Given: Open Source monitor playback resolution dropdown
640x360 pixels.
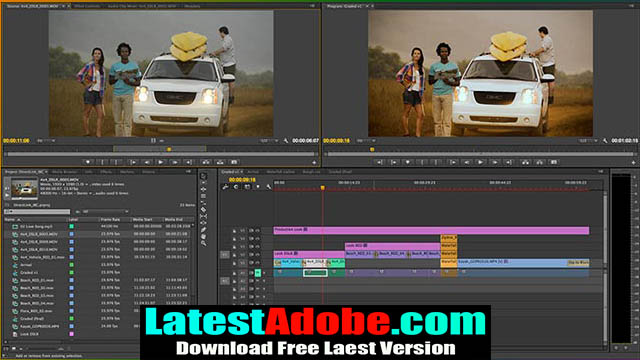Looking at the screenshot, I should coord(269,141).
